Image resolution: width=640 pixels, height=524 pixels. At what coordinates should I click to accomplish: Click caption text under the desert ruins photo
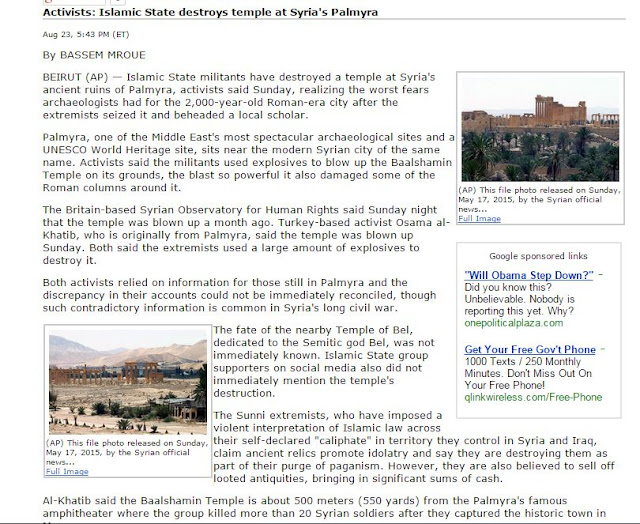[x=127, y=452]
